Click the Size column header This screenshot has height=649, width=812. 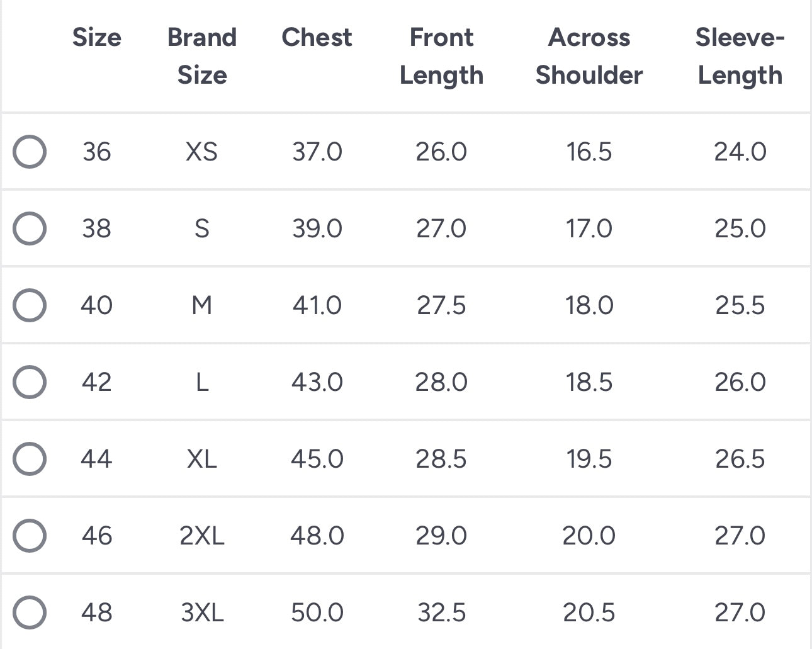pyautogui.click(x=96, y=38)
